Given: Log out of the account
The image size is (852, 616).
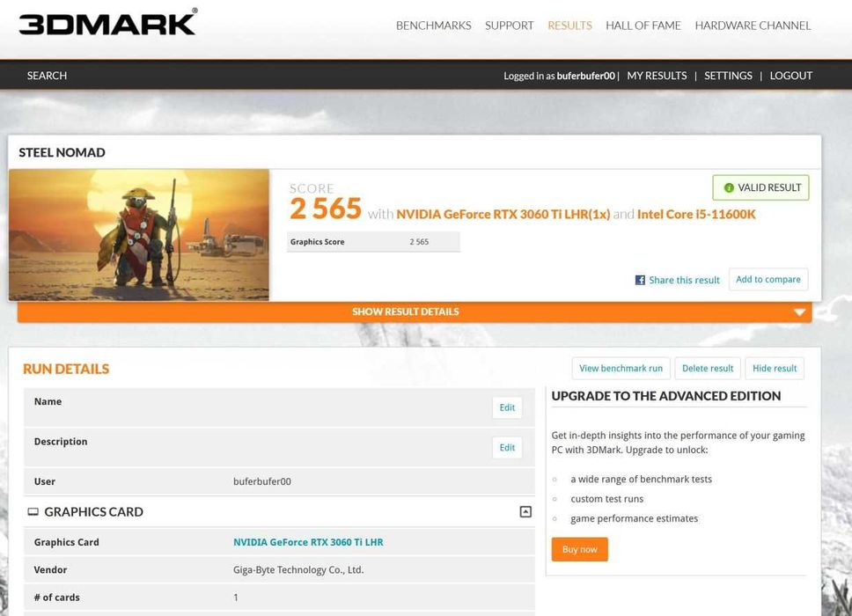Looking at the screenshot, I should pos(790,76).
